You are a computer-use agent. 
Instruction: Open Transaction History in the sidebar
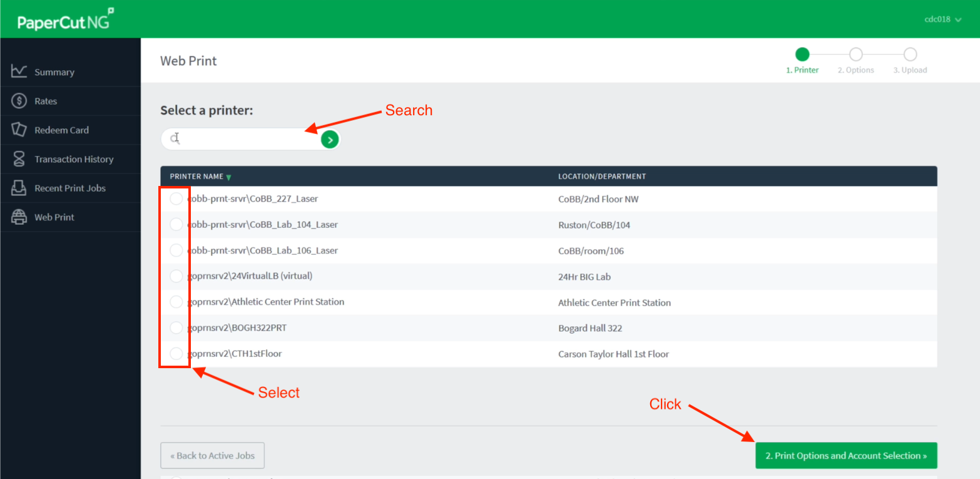[x=74, y=159]
